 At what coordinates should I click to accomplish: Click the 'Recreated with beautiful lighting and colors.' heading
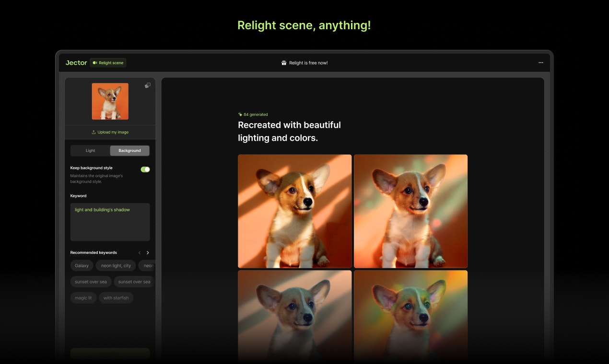click(290, 131)
